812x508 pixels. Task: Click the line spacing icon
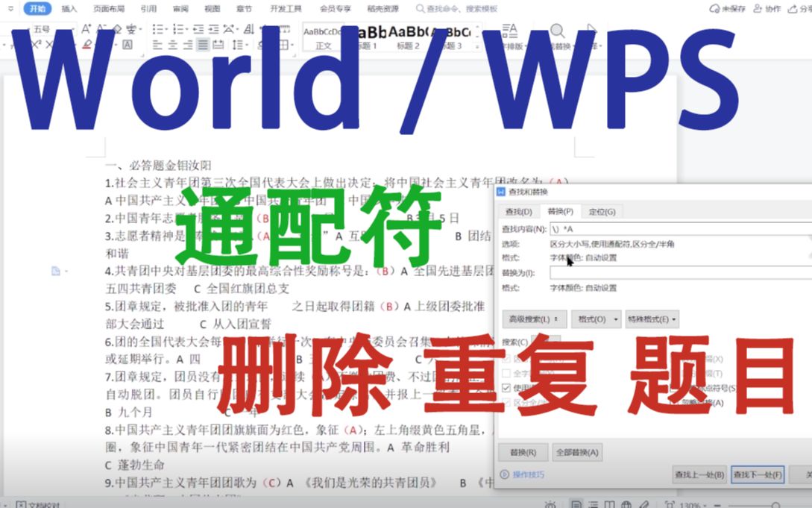pos(238,43)
